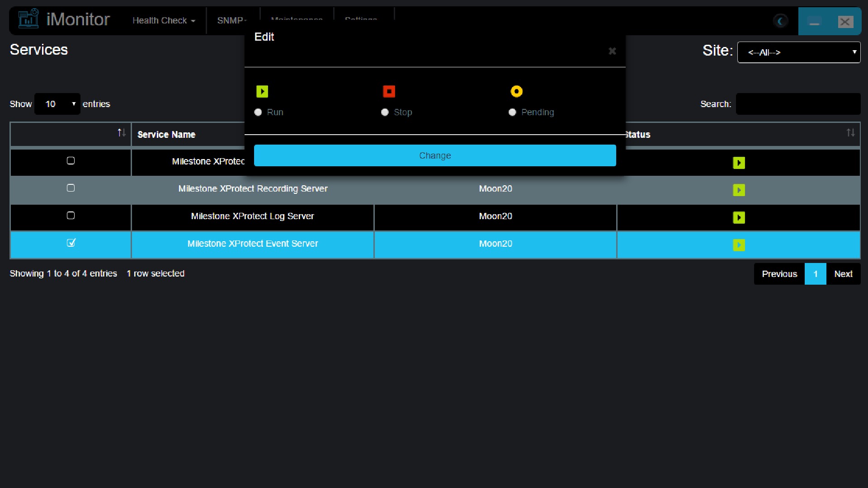The height and width of the screenshot is (488, 868).
Task: Toggle the dark mode moon icon
Action: click(x=780, y=21)
